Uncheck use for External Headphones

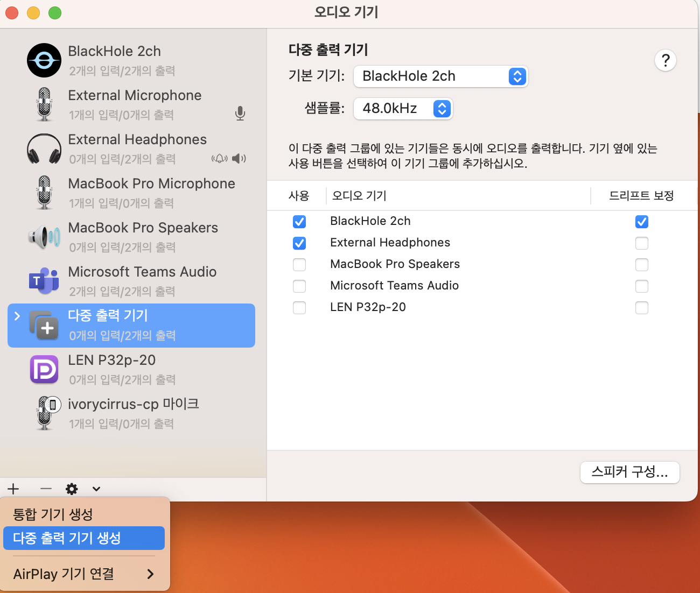[x=299, y=243]
